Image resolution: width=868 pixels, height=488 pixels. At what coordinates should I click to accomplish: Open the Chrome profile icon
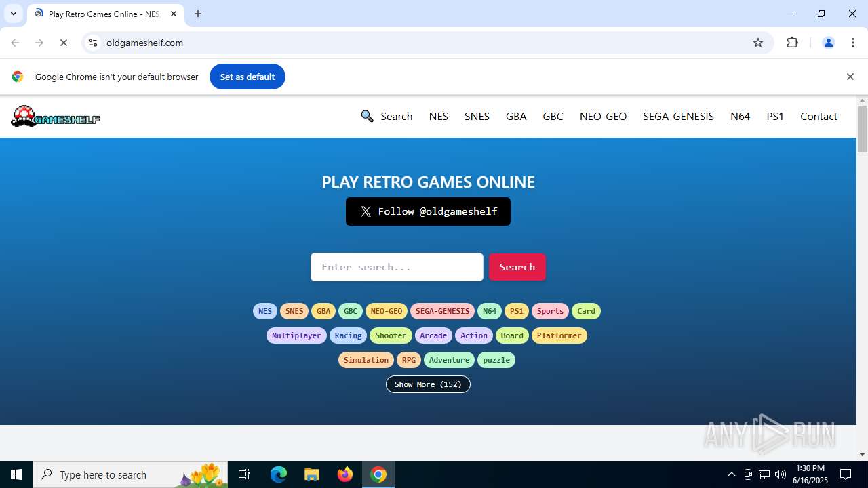(828, 43)
